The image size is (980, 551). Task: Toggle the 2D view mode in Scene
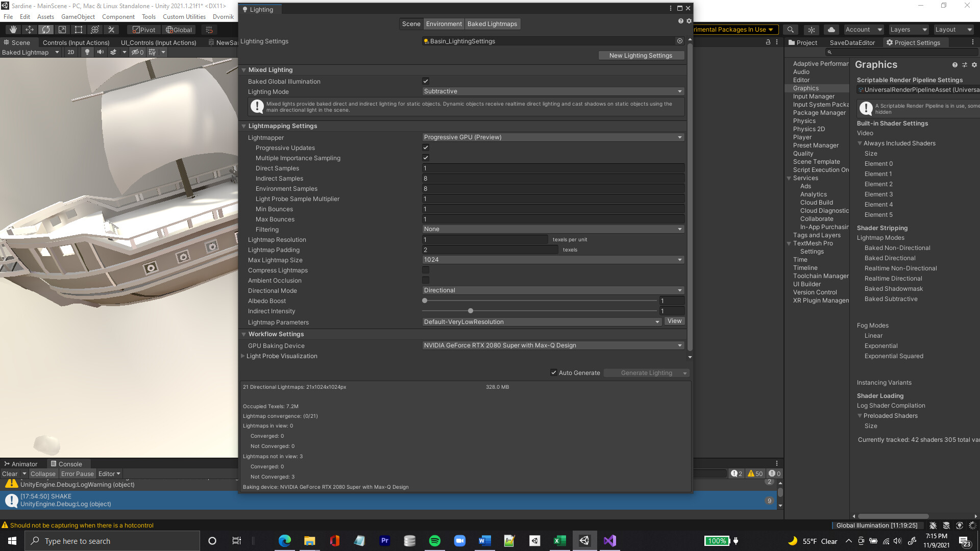pos(71,52)
